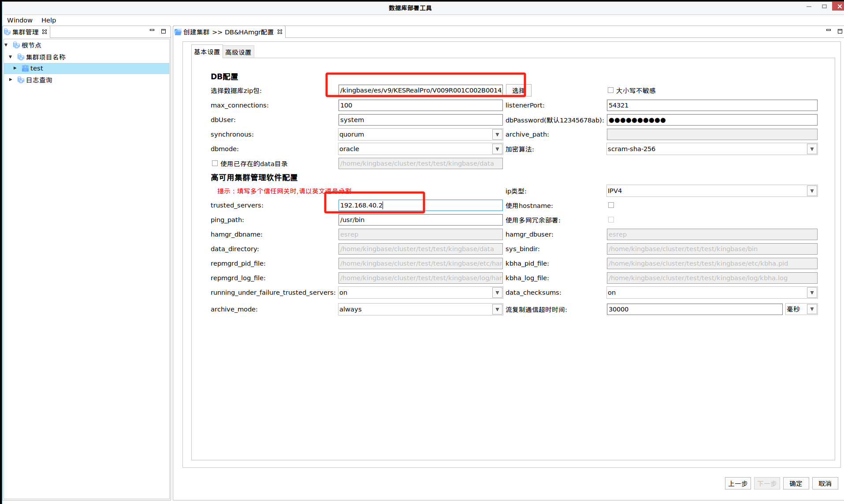Open running_under_failure_trusted_servers dropdown
This screenshot has width=844, height=504.
(x=497, y=293)
